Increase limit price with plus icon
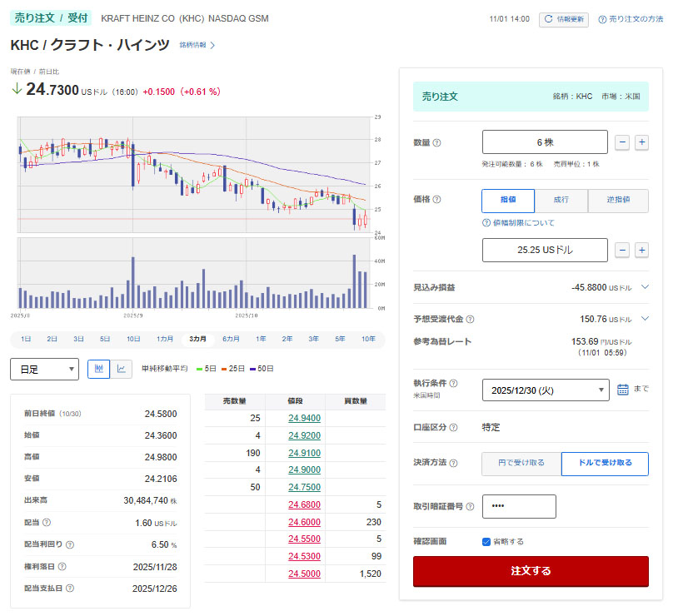The height and width of the screenshot is (616, 673). click(641, 250)
